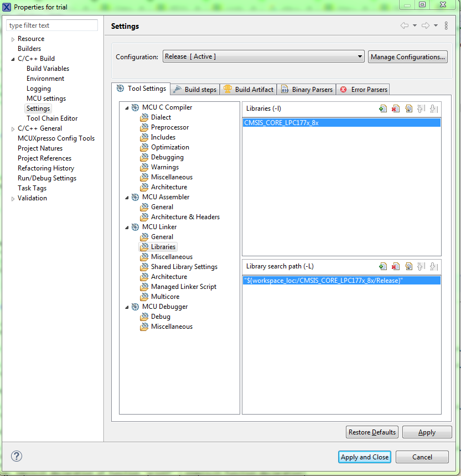Click the MCUXpresso icon in title bar
461x476 pixels.
[7, 7]
